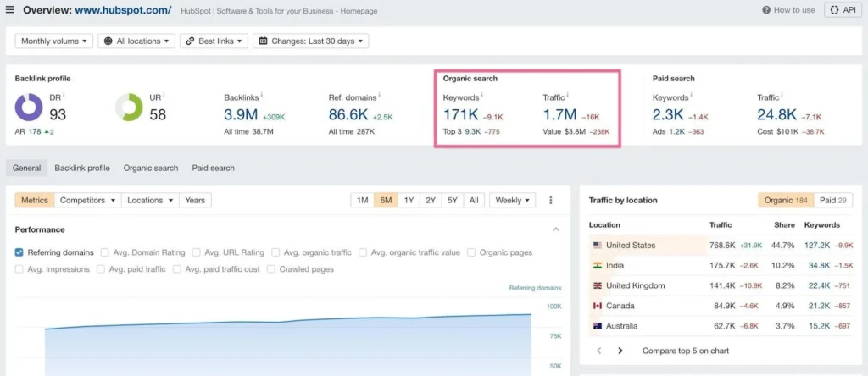Open the Weekly interval dropdown

pos(512,200)
